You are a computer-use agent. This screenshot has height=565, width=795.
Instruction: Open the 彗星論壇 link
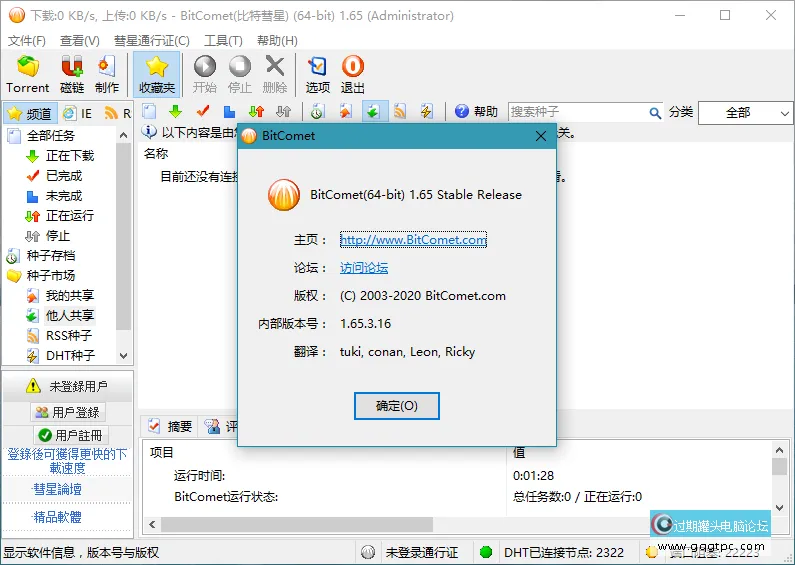point(57,489)
